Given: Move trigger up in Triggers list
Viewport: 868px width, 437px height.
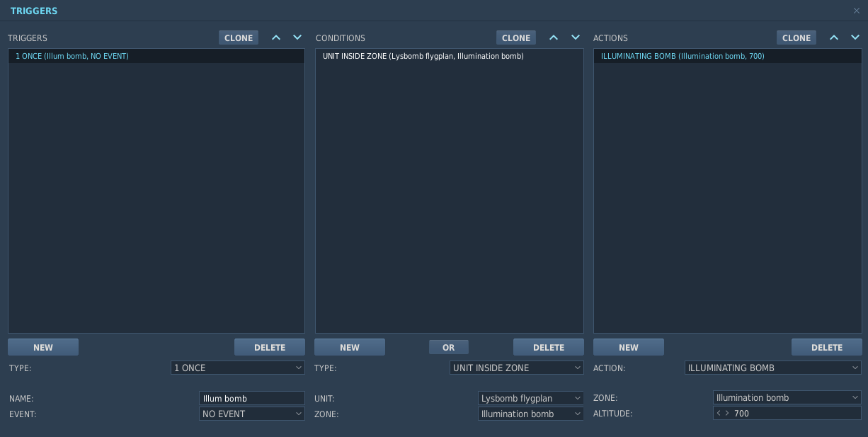Looking at the screenshot, I should tap(276, 38).
